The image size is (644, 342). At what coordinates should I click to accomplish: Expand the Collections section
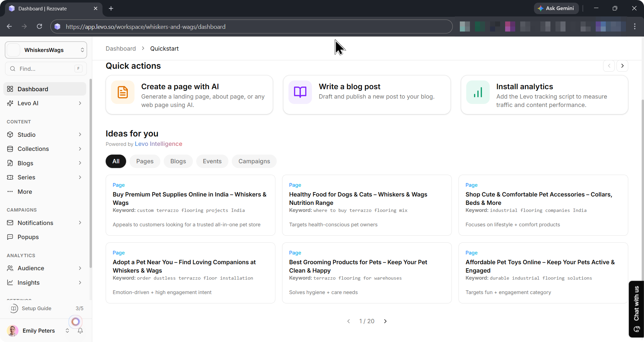coord(80,149)
